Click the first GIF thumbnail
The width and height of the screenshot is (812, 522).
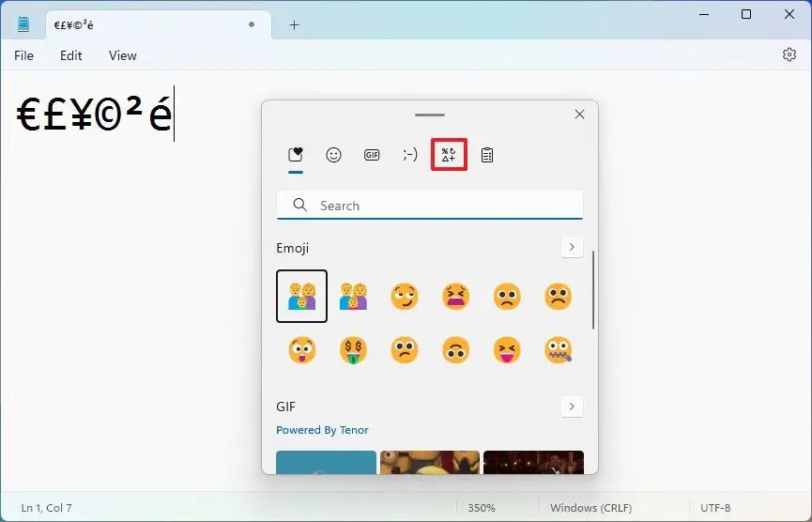326,462
